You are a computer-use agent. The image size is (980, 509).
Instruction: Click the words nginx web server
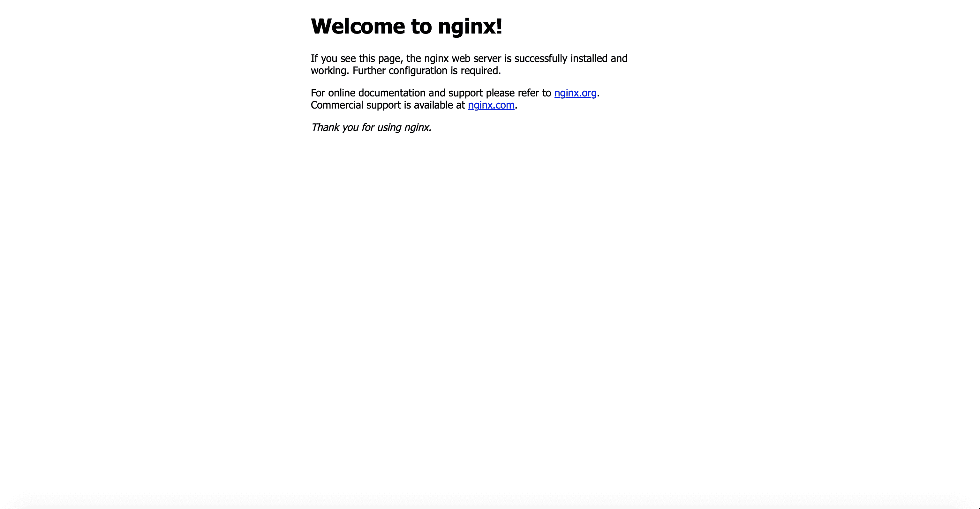click(463, 58)
